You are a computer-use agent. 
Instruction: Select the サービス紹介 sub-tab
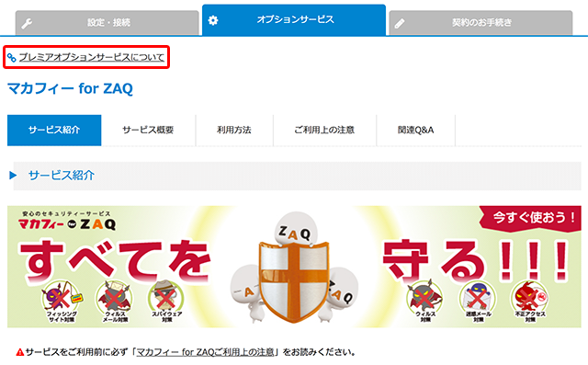[x=54, y=131]
